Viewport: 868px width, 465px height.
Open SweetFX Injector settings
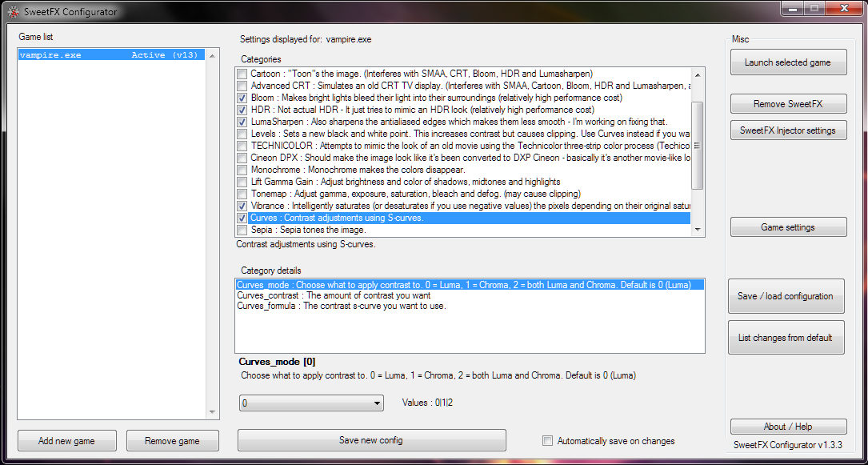[788, 130]
